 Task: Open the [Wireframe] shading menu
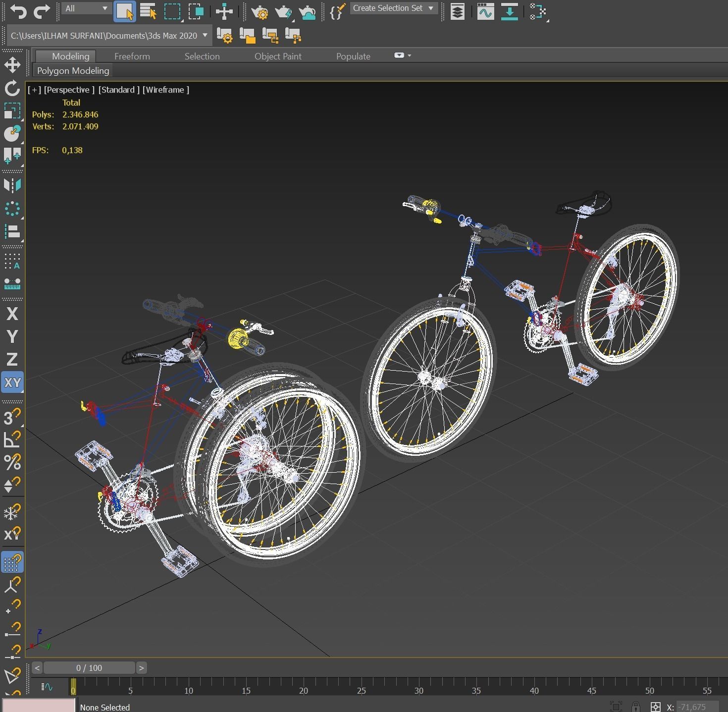166,90
